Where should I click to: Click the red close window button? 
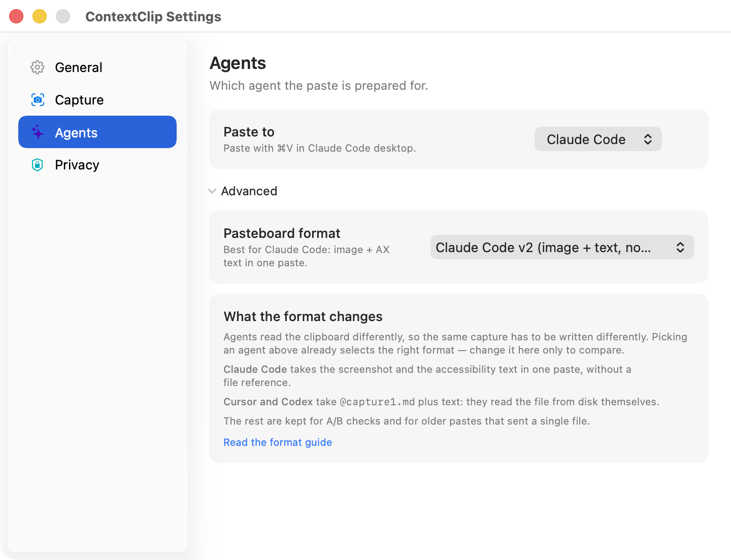(16, 16)
